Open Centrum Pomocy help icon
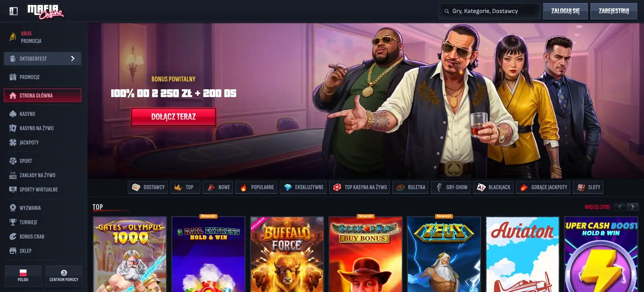644x292 pixels. click(x=64, y=273)
